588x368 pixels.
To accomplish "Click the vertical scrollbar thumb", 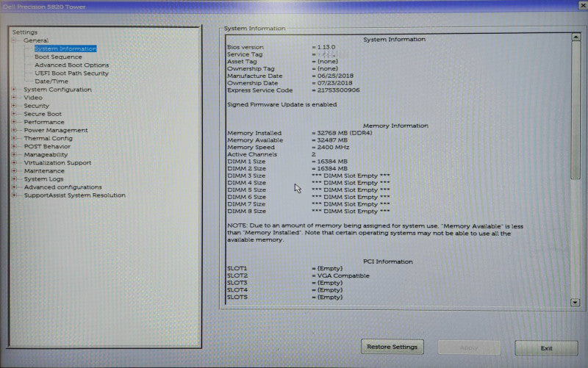I will [576, 110].
